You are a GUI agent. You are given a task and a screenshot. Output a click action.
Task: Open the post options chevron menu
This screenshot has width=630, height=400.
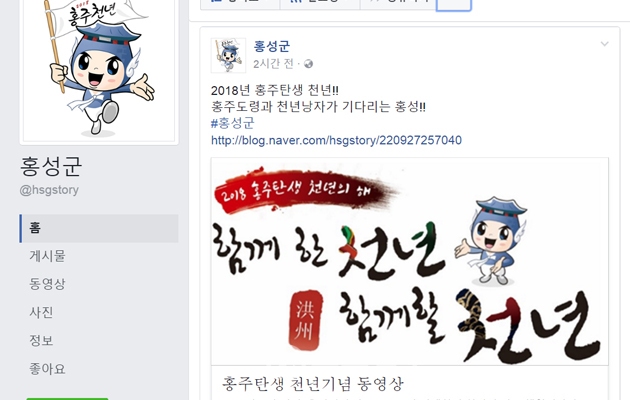tap(604, 44)
